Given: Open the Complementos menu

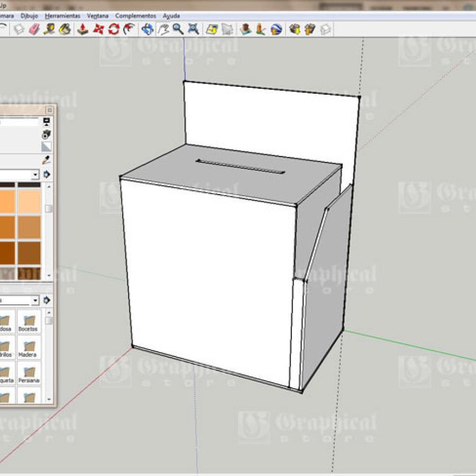Looking at the screenshot, I should click(135, 16).
